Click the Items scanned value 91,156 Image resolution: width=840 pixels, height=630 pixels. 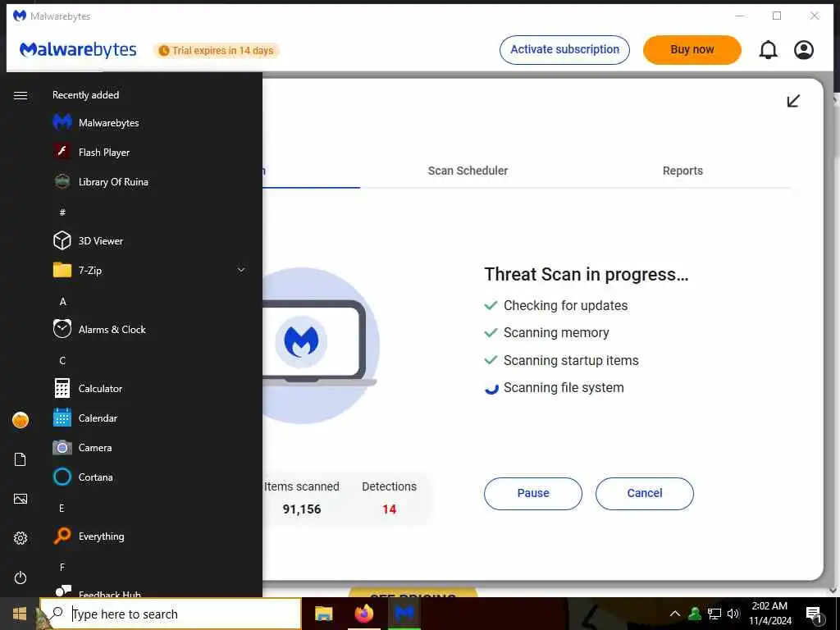tap(302, 509)
